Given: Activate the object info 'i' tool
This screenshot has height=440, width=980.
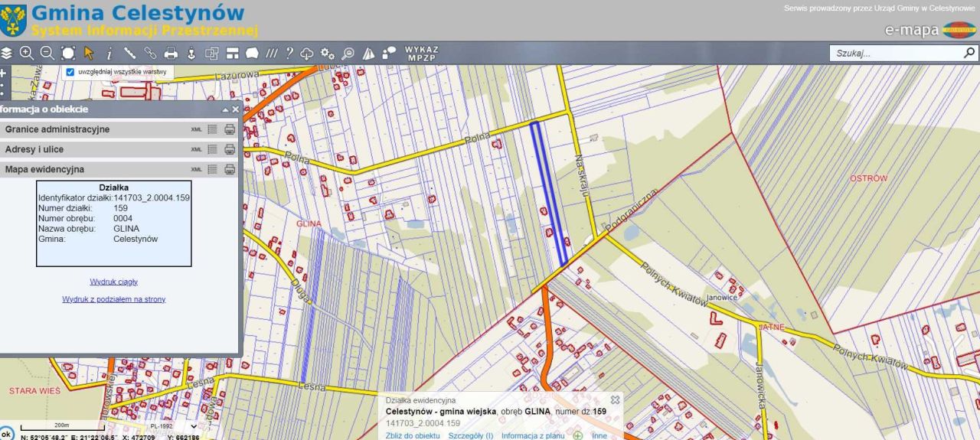Looking at the screenshot, I should [109, 54].
